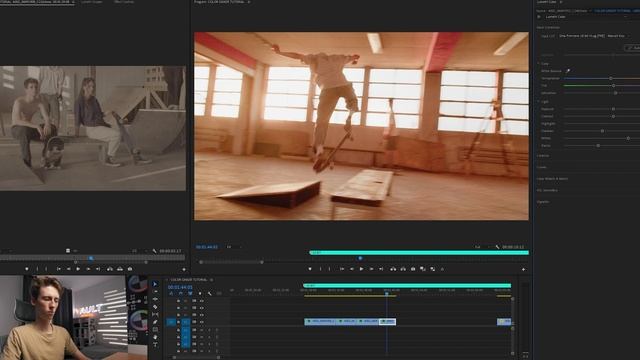The height and width of the screenshot is (360, 640).
Task: Solo the first audio track
Action: point(209,330)
